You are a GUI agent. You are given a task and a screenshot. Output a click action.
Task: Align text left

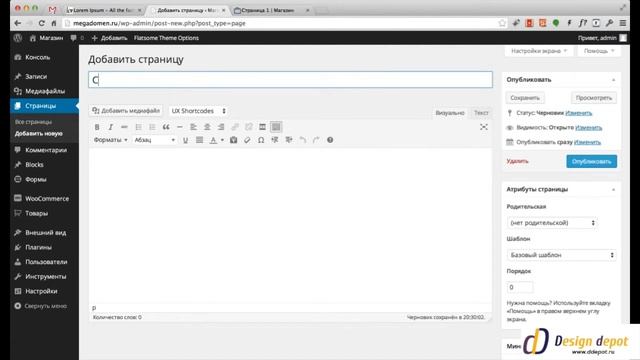click(x=193, y=127)
